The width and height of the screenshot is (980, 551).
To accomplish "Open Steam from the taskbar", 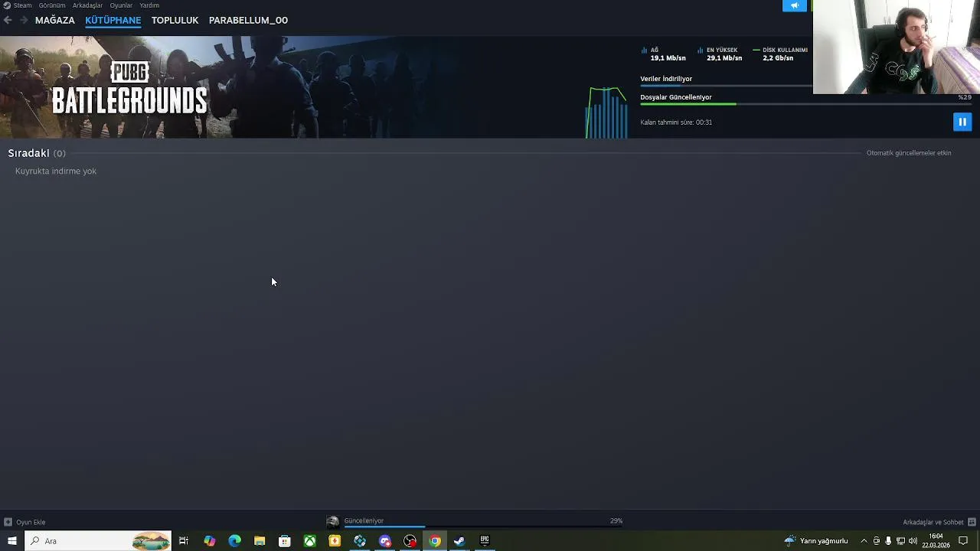I will point(459,541).
